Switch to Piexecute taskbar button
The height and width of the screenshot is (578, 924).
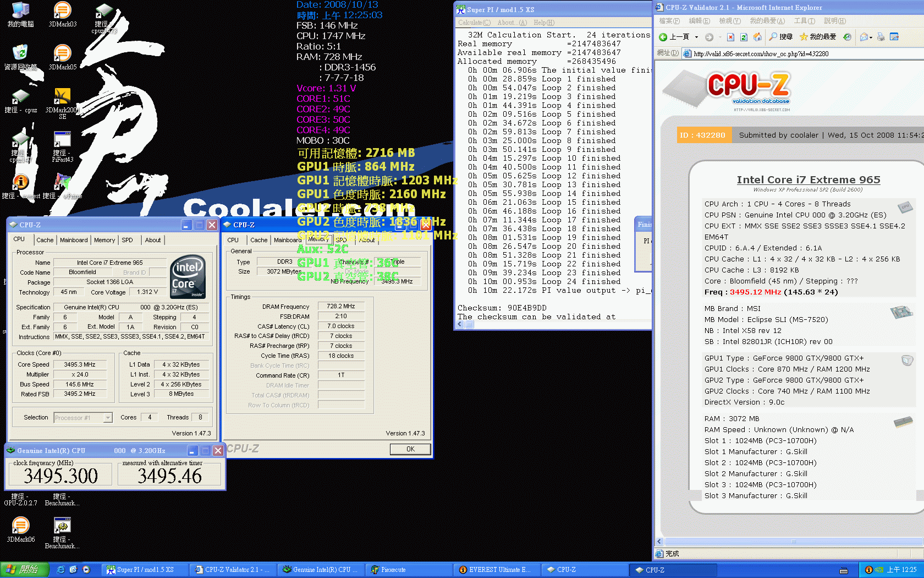[x=408, y=570]
